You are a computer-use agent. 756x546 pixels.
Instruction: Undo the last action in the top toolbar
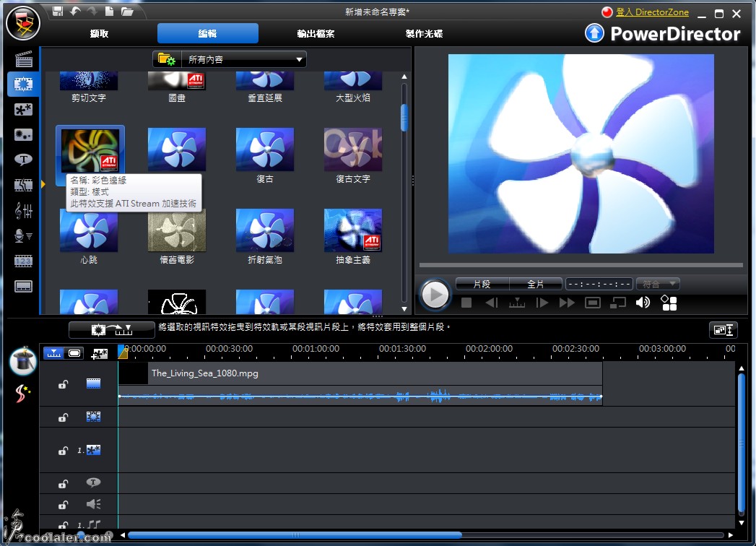[74, 11]
